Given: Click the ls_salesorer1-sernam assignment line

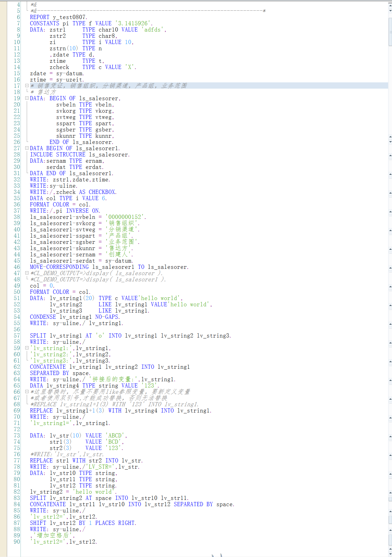Looking at the screenshot, I should pyautogui.click(x=82, y=255).
